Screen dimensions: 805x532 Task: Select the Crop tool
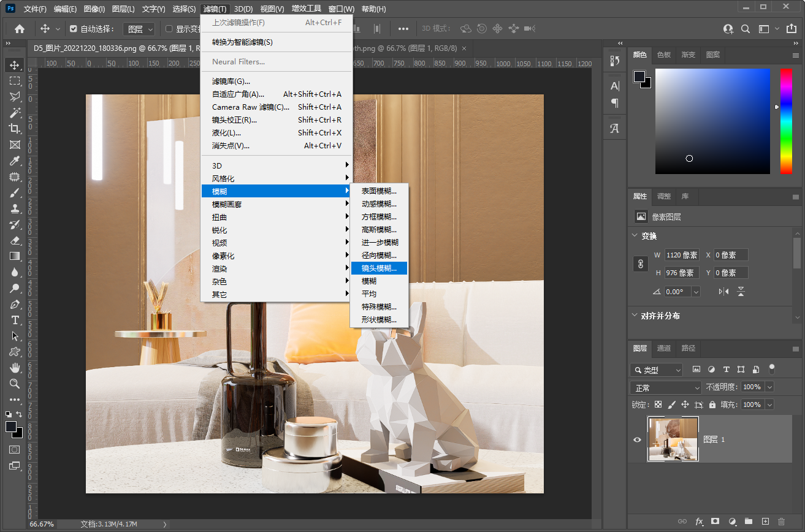(15, 129)
